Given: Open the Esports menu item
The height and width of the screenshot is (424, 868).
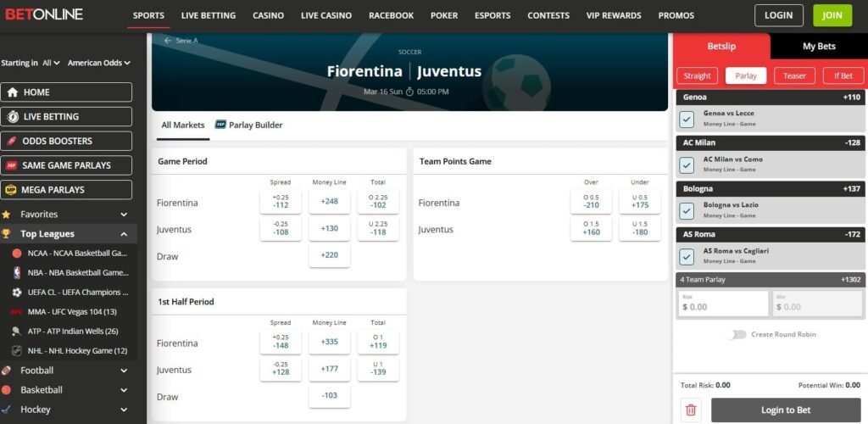Looking at the screenshot, I should point(492,15).
